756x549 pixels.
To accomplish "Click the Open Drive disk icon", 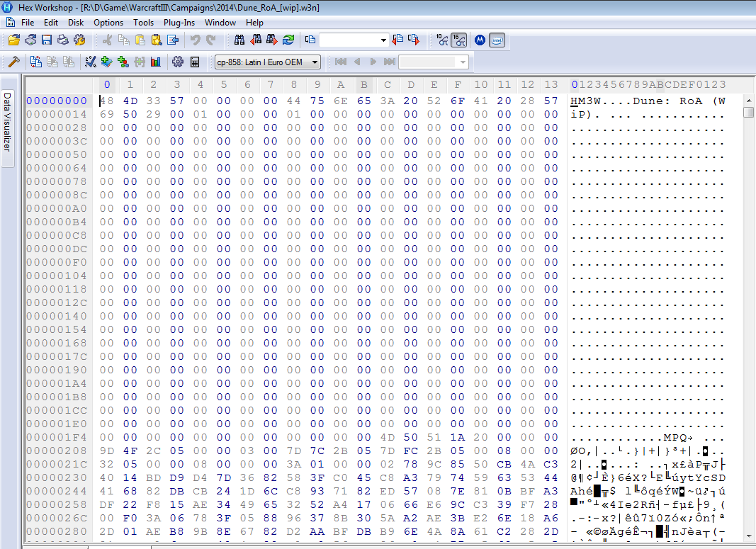I will tap(30, 40).
